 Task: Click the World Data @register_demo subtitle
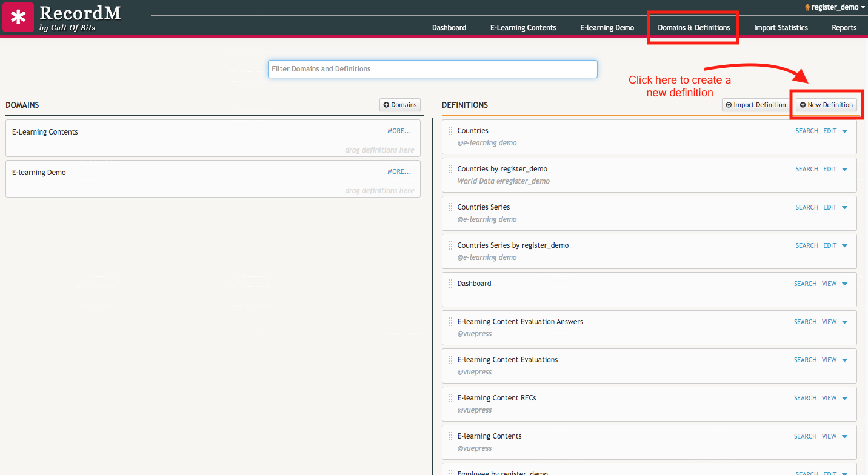(x=504, y=181)
